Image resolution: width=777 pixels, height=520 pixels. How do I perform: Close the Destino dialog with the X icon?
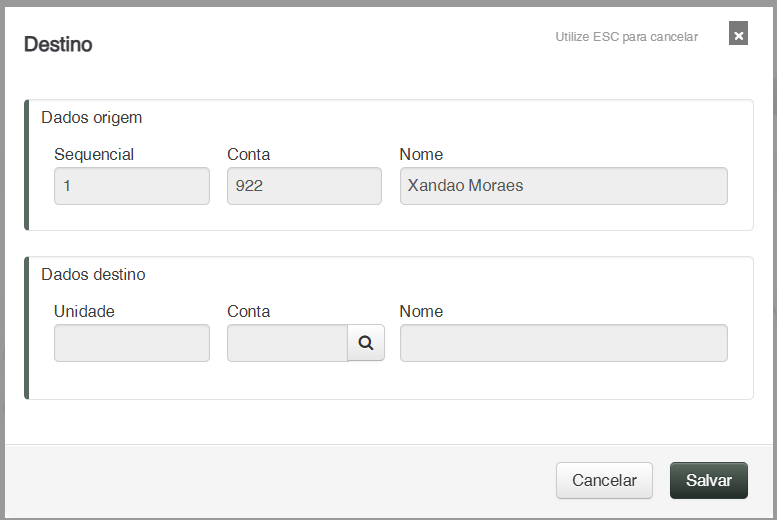click(x=738, y=35)
